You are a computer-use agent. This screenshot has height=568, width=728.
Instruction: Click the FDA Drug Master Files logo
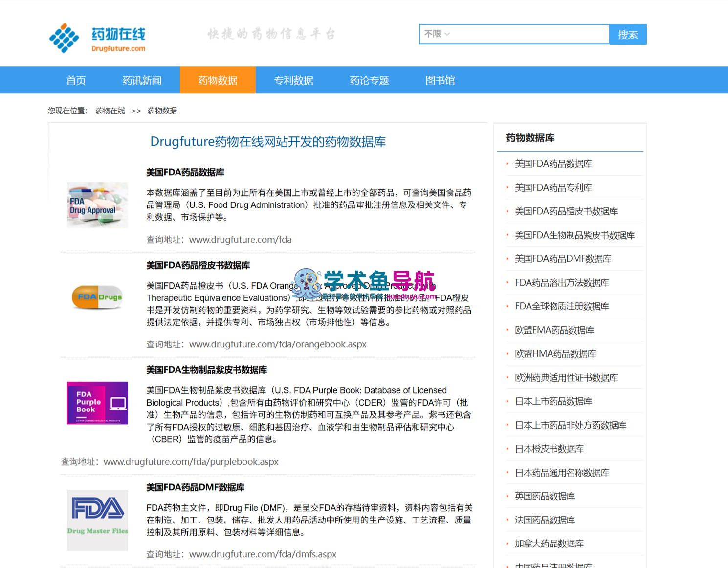tap(97, 520)
